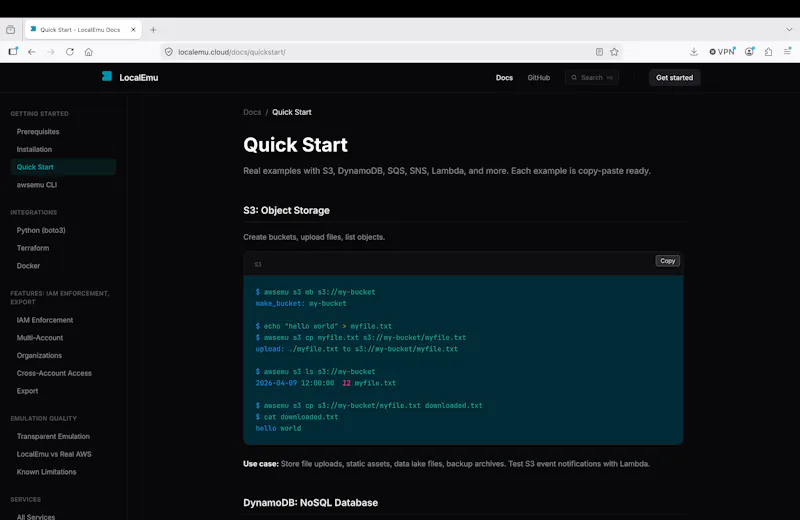Viewport: 800px width, 520px height.
Task: Click the browser forward arrow
Action: tap(51, 52)
